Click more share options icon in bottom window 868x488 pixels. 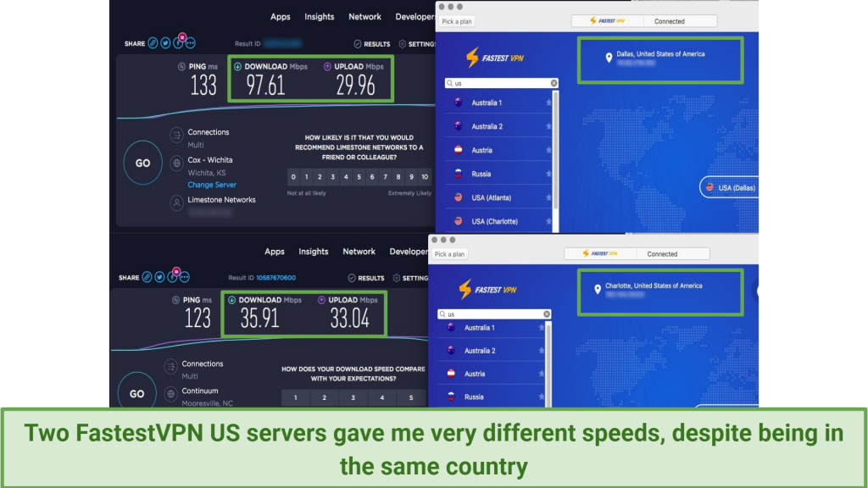point(184,277)
